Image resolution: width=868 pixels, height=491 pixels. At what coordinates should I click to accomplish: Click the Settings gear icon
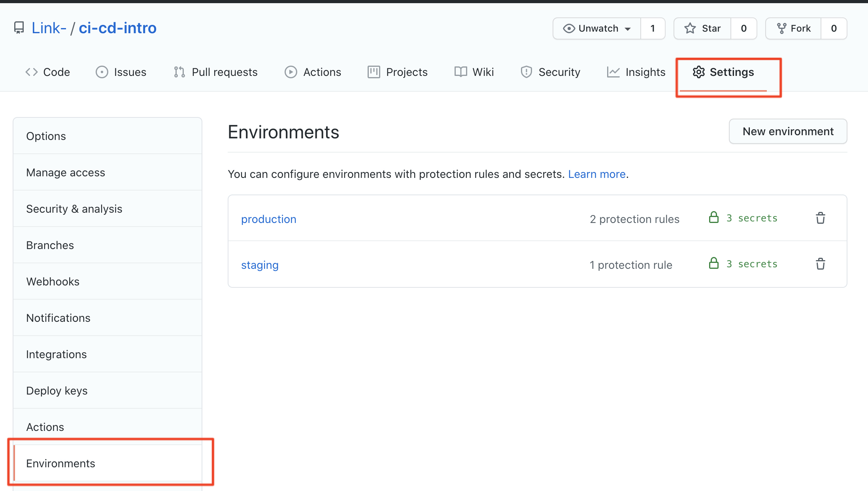coord(698,72)
